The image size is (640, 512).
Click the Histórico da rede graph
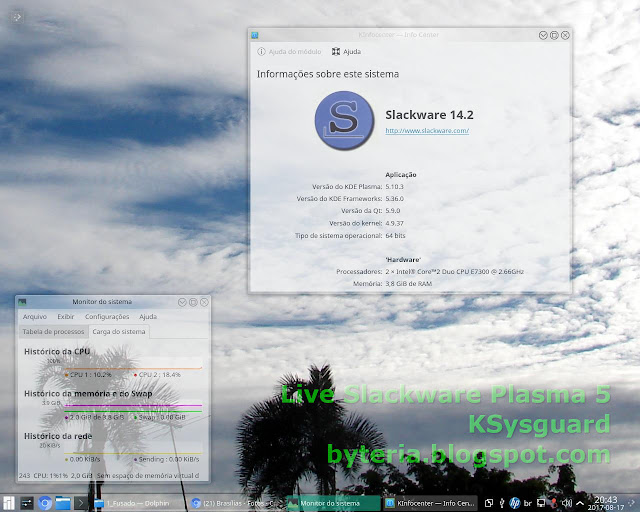tap(133, 448)
